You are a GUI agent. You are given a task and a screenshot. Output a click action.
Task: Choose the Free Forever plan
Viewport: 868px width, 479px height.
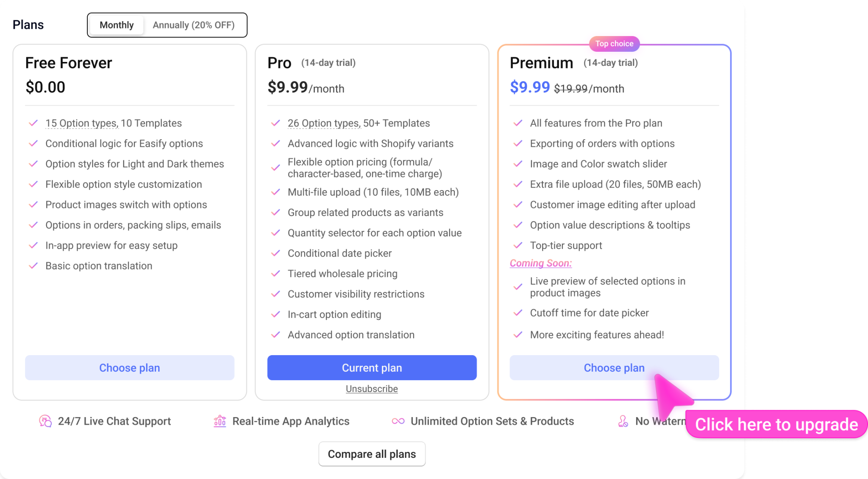click(129, 367)
